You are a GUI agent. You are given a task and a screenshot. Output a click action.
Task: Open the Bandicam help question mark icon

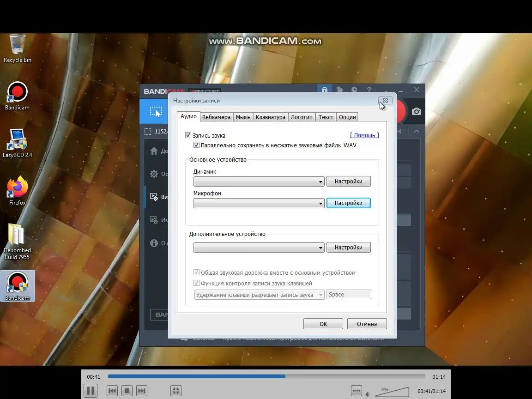(369, 90)
